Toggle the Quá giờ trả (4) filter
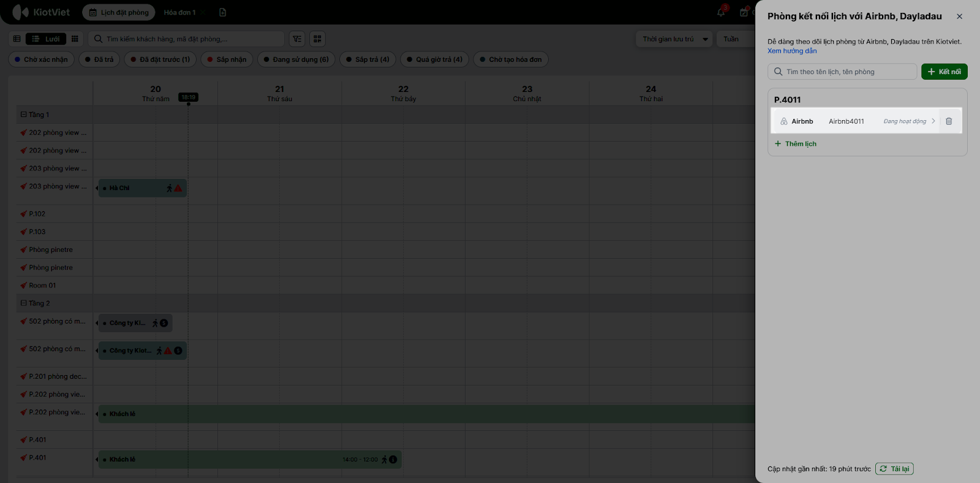The image size is (980, 483). click(435, 59)
